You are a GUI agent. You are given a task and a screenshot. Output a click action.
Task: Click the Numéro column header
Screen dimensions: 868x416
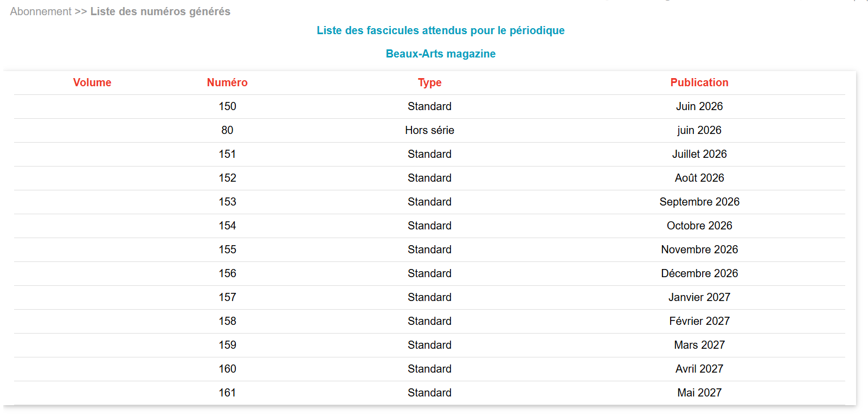(227, 82)
